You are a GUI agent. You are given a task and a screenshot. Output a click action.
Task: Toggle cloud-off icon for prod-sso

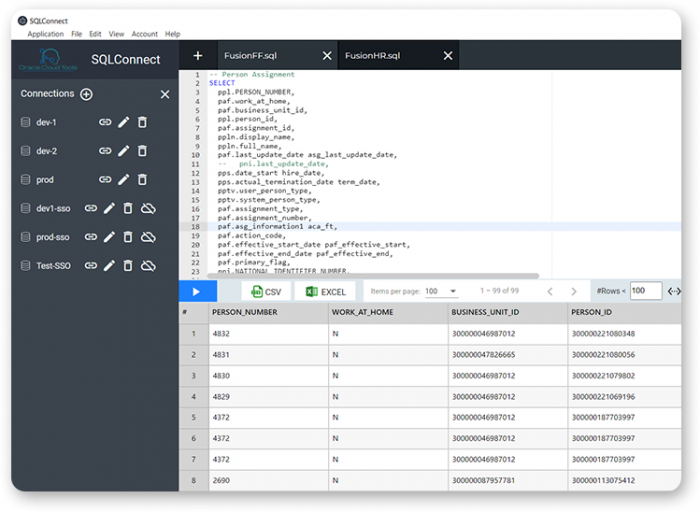pyautogui.click(x=148, y=237)
